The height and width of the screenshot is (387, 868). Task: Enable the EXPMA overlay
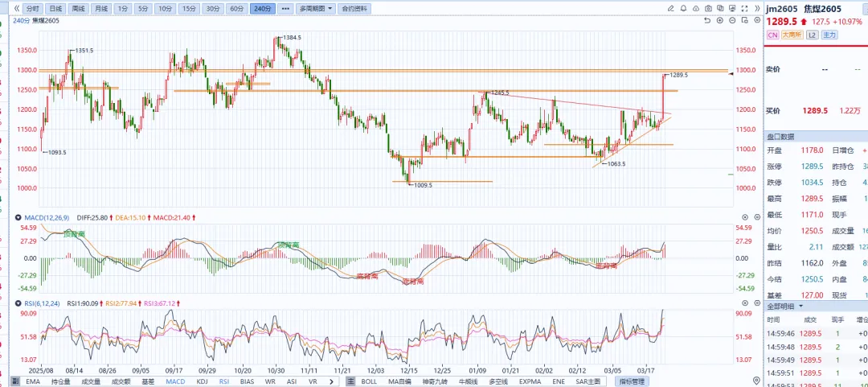click(x=531, y=381)
